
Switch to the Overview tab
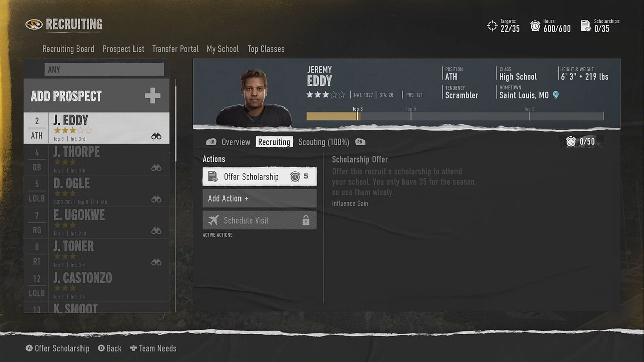(x=236, y=142)
